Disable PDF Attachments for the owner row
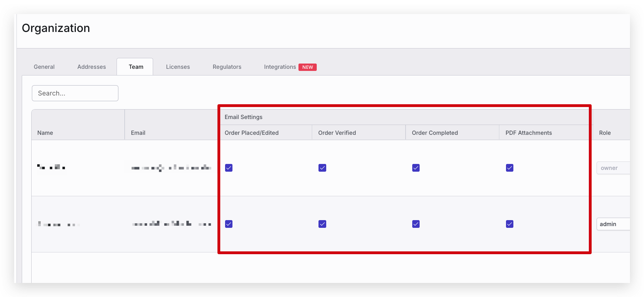This screenshot has height=297, width=644. coord(510,168)
